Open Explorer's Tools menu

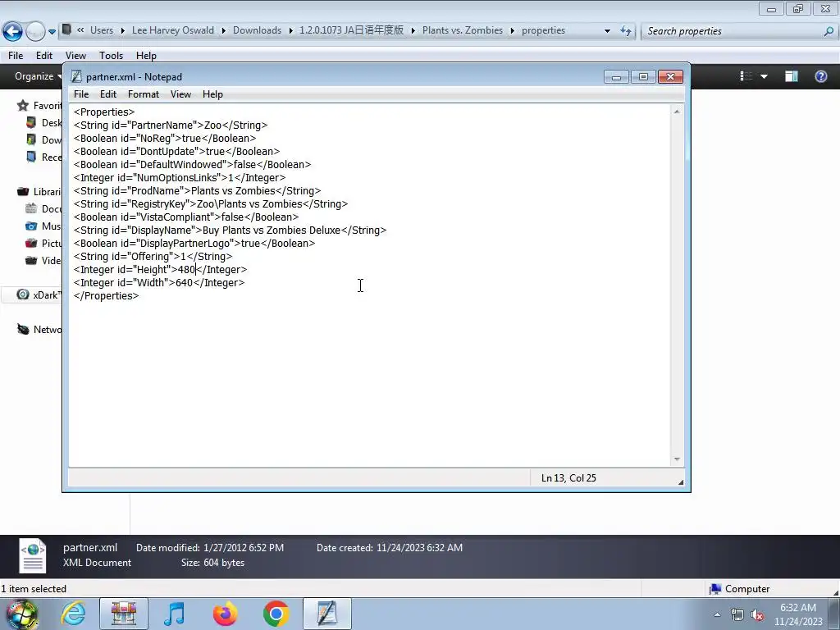pos(111,56)
